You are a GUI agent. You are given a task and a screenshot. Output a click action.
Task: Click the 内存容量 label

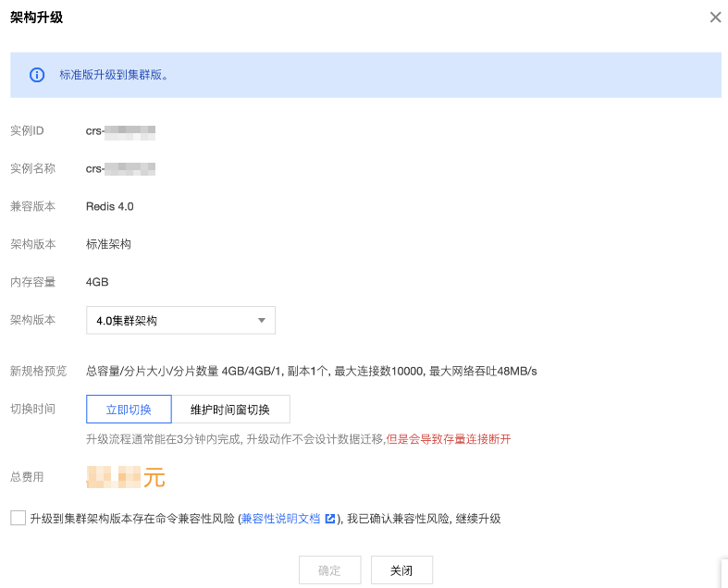[x=33, y=282]
